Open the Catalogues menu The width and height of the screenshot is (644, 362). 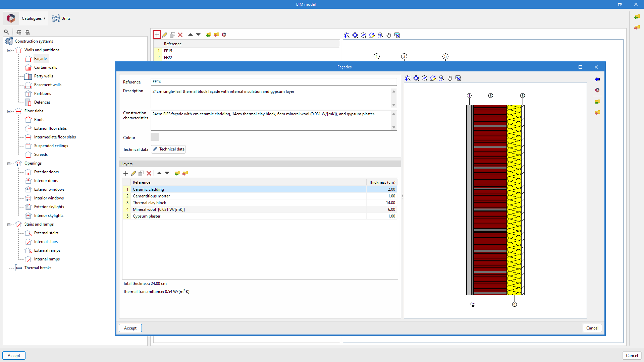pyautogui.click(x=33, y=18)
